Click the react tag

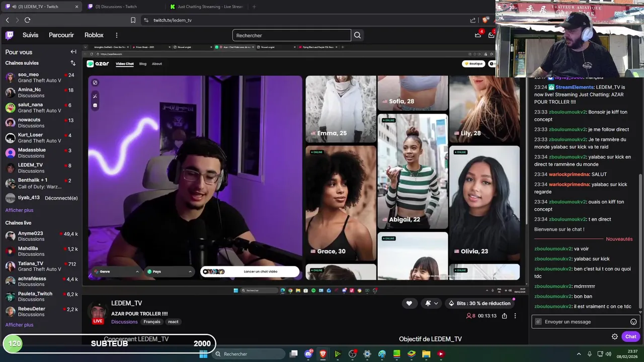pyautogui.click(x=173, y=322)
